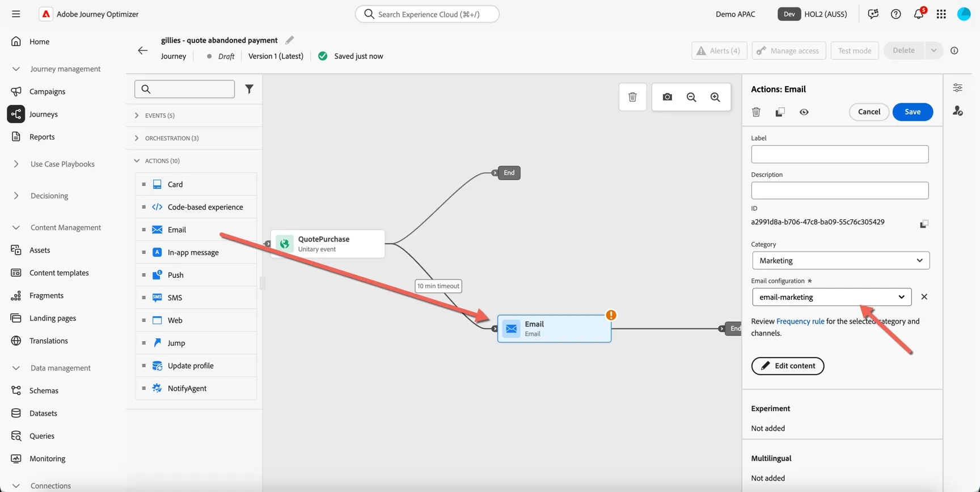Select the SMS action in the palette

coord(196,298)
